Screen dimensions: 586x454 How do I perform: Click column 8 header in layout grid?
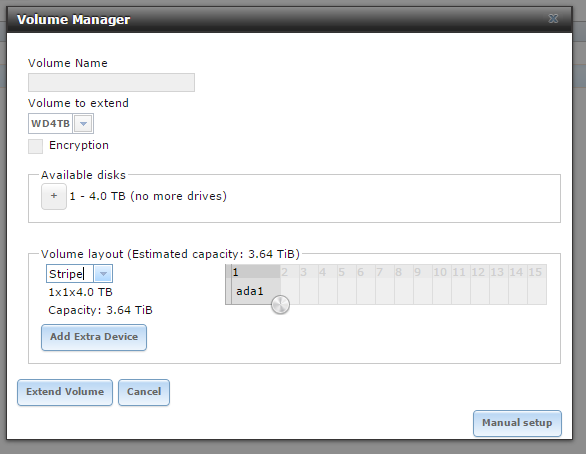pyautogui.click(x=404, y=272)
